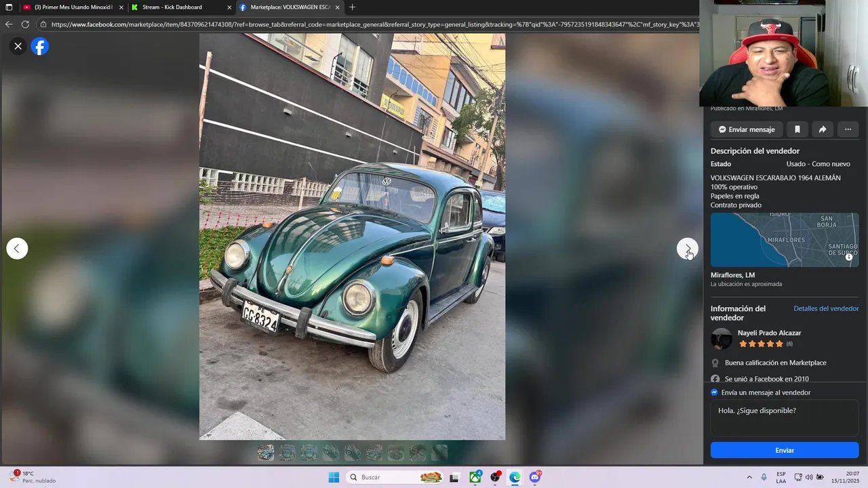
Task: Select the first photo thumbnail
Action: pos(266,452)
